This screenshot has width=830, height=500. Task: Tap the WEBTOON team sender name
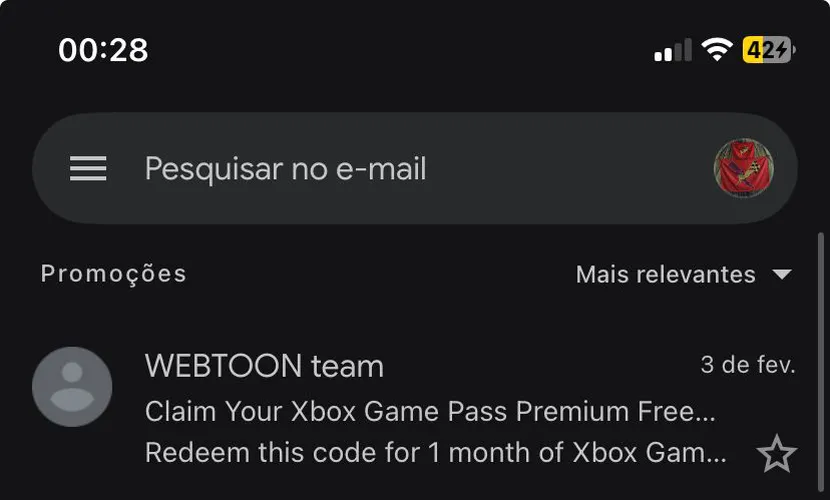pos(264,366)
